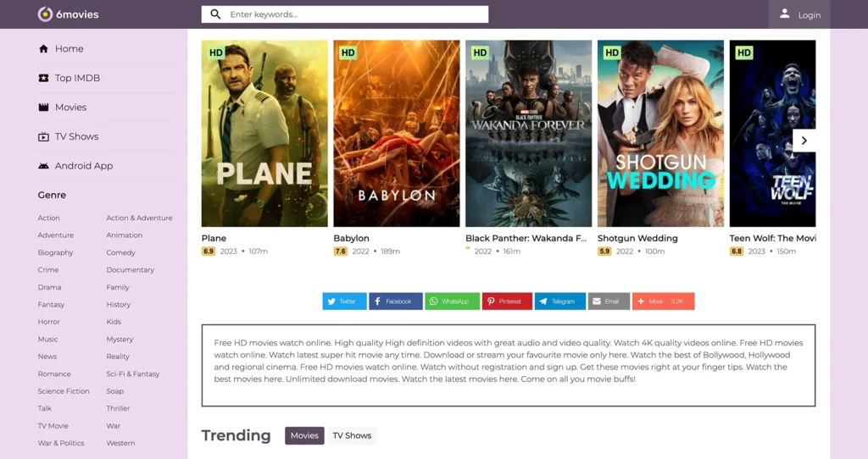The width and height of the screenshot is (868, 459).
Task: Click the HD badge on Babylon poster
Action: pyautogui.click(x=348, y=53)
